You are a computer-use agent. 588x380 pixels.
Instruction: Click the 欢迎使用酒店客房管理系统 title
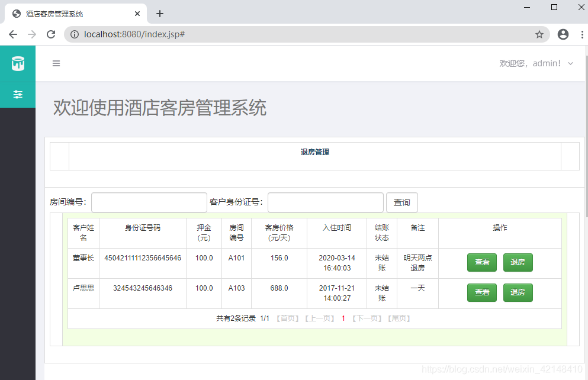pos(160,108)
